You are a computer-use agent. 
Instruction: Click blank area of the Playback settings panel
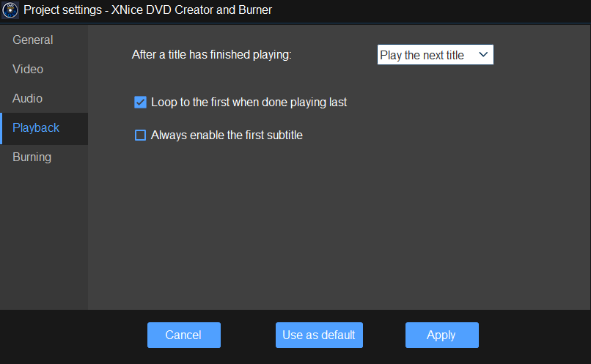[x=337, y=227]
